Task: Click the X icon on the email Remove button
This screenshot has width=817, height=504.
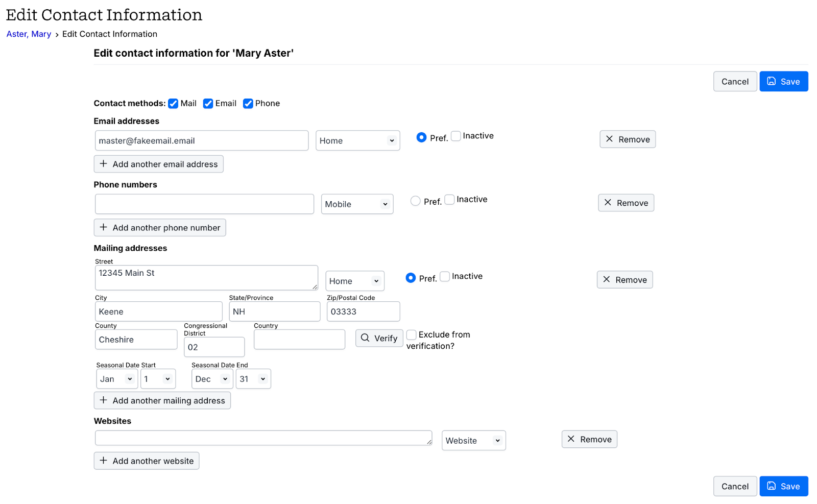Action: pyautogui.click(x=609, y=139)
